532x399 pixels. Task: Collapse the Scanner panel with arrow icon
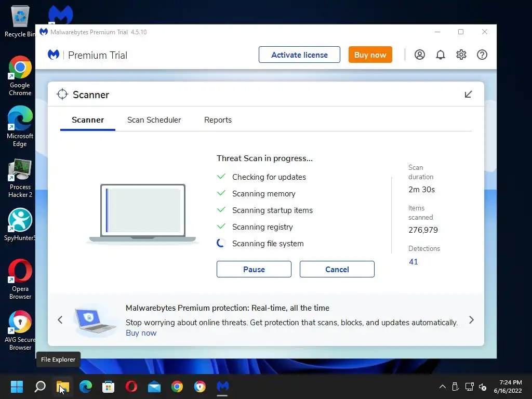click(x=468, y=95)
